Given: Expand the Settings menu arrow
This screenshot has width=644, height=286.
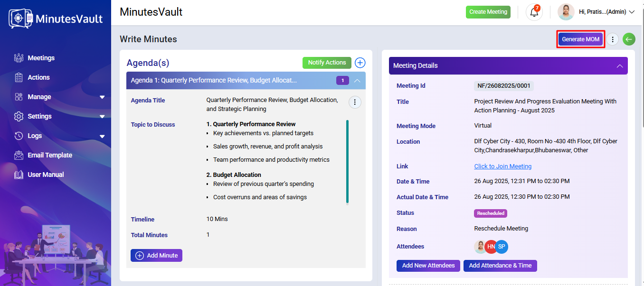Looking at the screenshot, I should (102, 117).
